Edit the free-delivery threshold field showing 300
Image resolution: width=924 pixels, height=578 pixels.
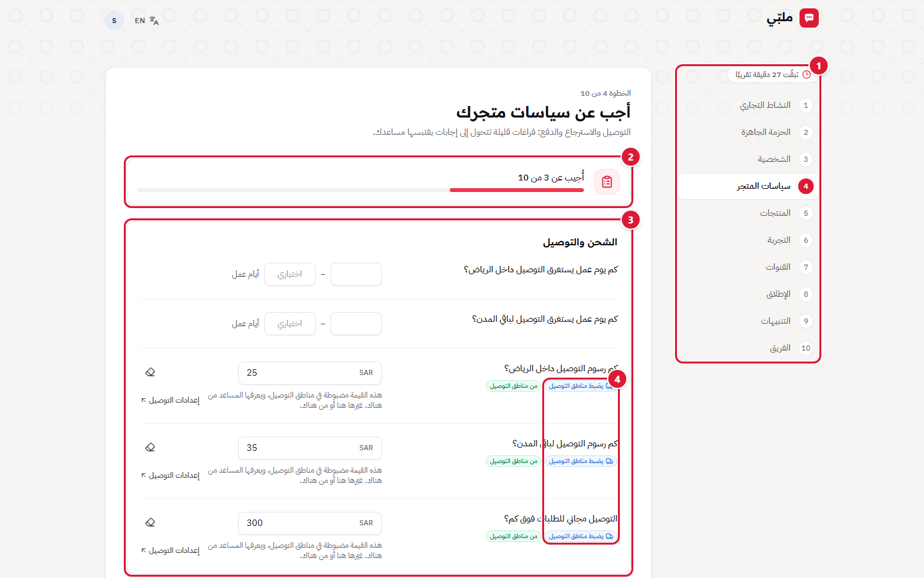click(310, 523)
